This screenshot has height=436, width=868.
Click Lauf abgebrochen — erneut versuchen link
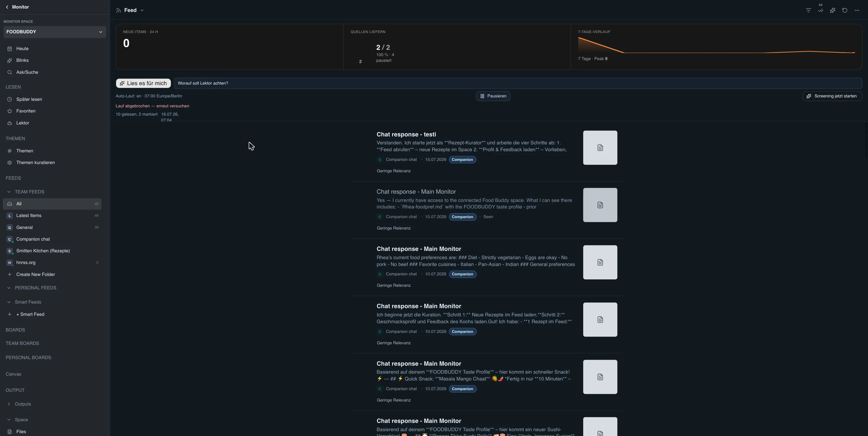pos(152,106)
